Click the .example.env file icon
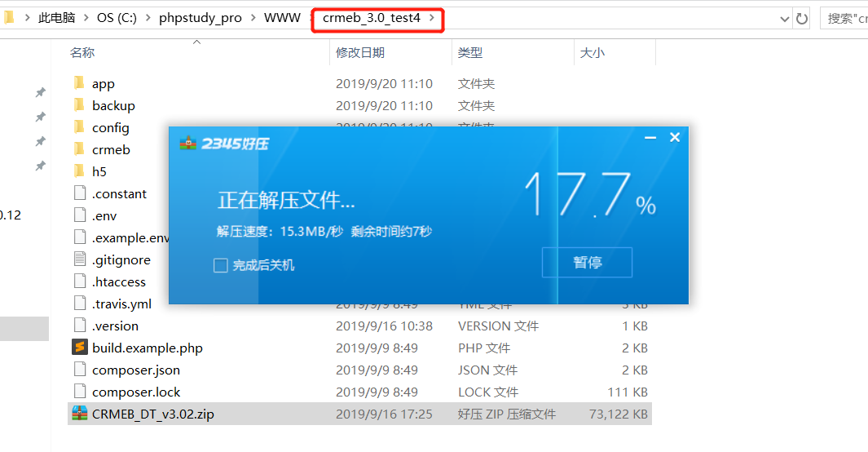The image size is (868, 452). 80,237
